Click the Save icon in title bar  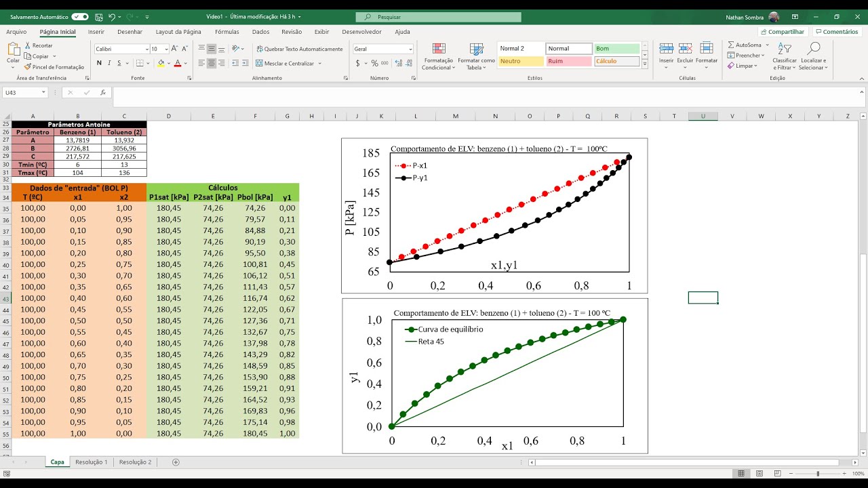(99, 16)
